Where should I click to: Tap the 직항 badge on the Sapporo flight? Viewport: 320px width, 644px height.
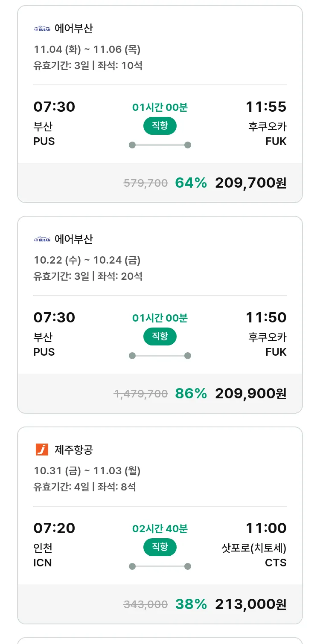[x=160, y=547]
